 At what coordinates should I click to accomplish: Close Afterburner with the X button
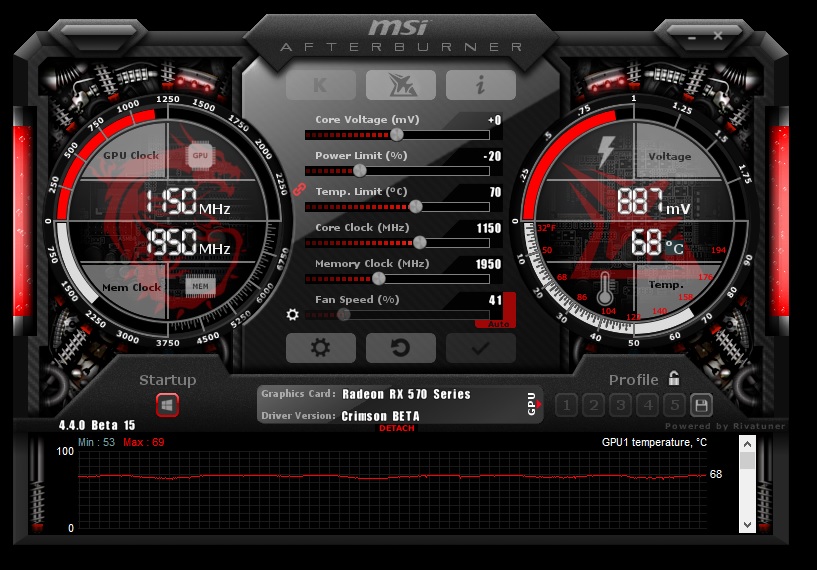[718, 36]
